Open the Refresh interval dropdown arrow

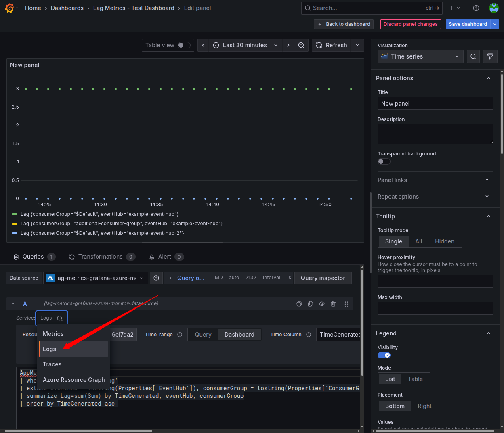pos(357,45)
